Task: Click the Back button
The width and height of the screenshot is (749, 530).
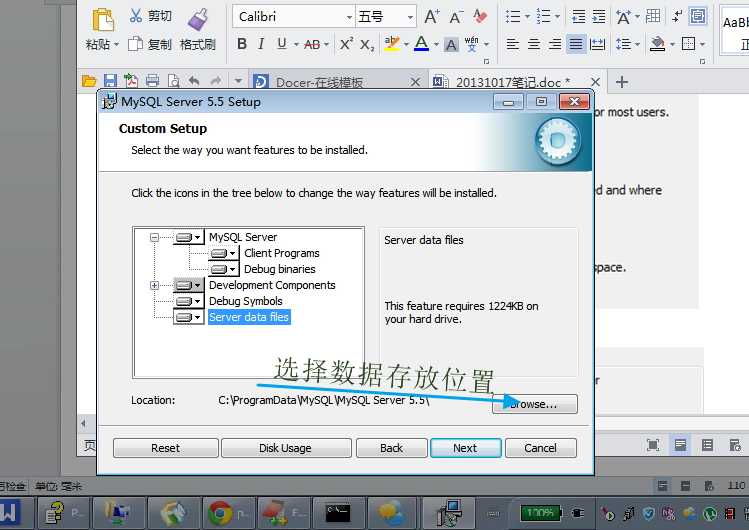Action: click(391, 448)
